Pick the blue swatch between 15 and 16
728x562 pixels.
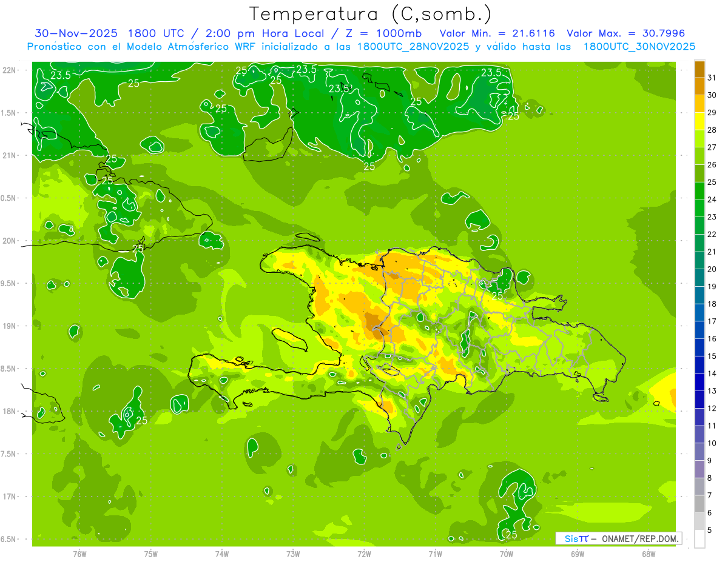[x=699, y=347]
